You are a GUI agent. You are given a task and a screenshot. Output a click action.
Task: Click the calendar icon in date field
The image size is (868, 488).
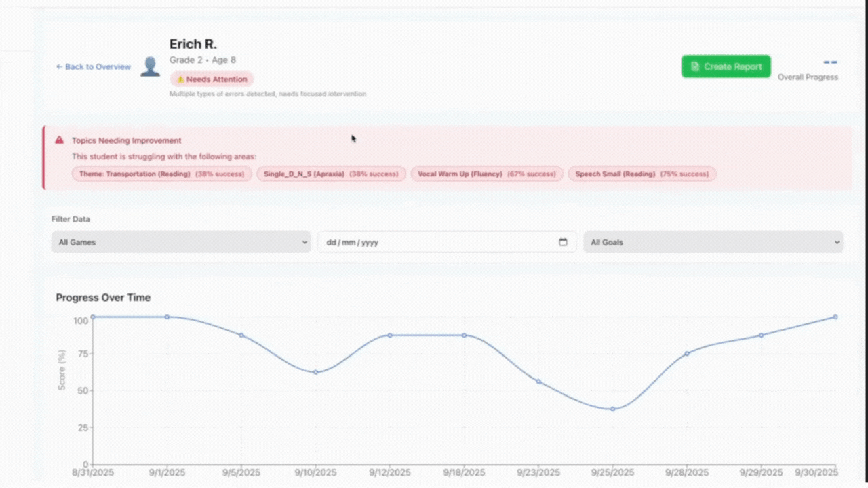coord(563,242)
